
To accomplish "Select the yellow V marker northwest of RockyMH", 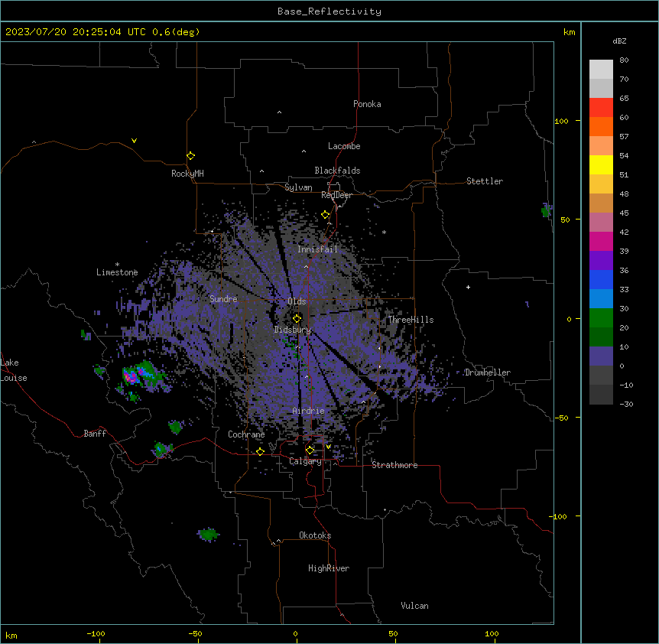I will coord(134,141).
